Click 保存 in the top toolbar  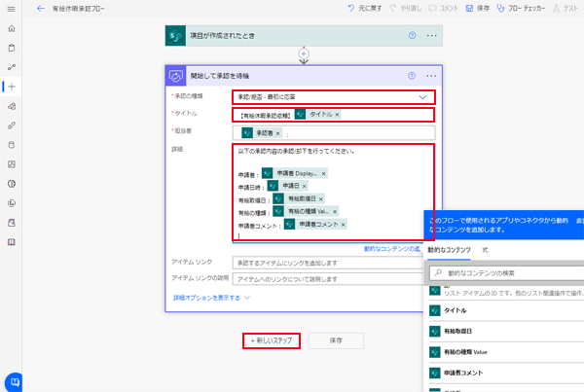pyautogui.click(x=478, y=8)
